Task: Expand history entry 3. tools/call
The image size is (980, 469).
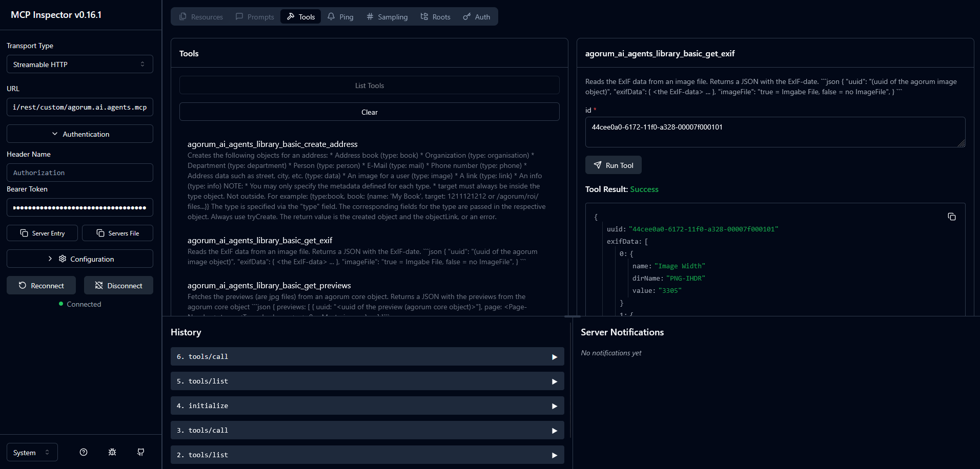Action: coord(367,430)
